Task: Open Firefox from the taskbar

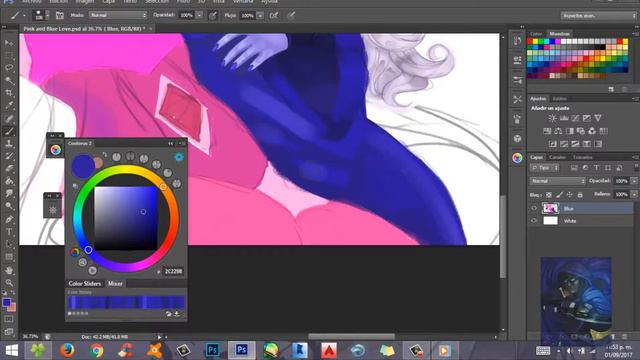Action: coord(67,350)
